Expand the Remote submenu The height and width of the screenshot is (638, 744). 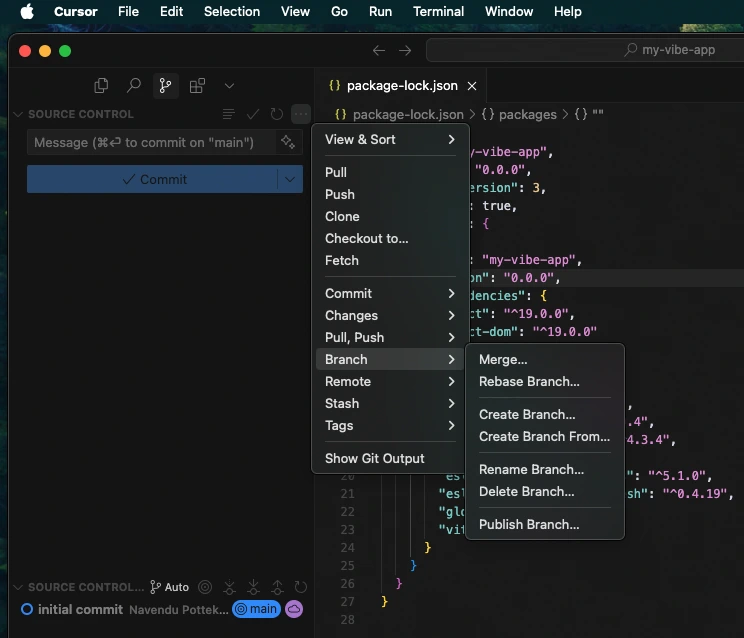tap(390, 381)
